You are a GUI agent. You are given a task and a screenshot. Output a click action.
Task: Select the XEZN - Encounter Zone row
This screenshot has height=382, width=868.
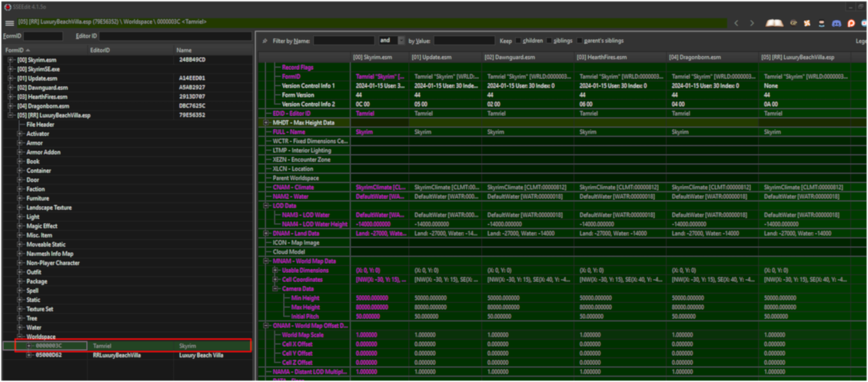point(301,159)
